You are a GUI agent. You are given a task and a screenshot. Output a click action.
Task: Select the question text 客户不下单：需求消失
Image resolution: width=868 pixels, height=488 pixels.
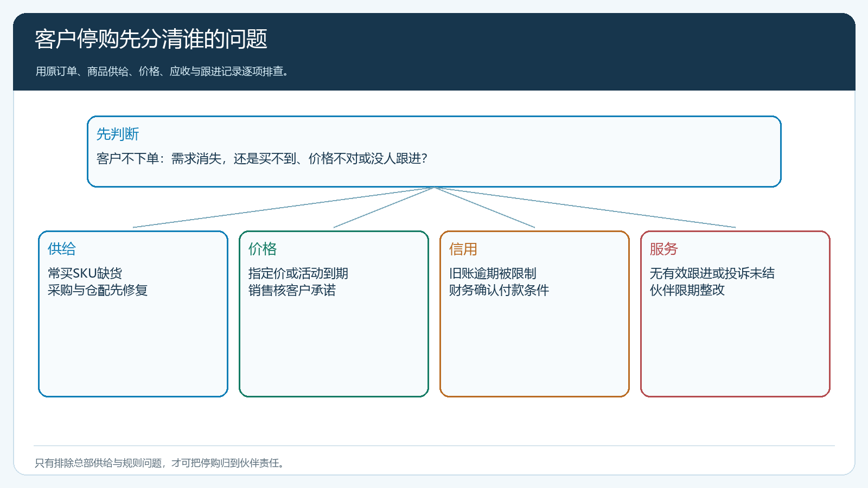coord(159,158)
